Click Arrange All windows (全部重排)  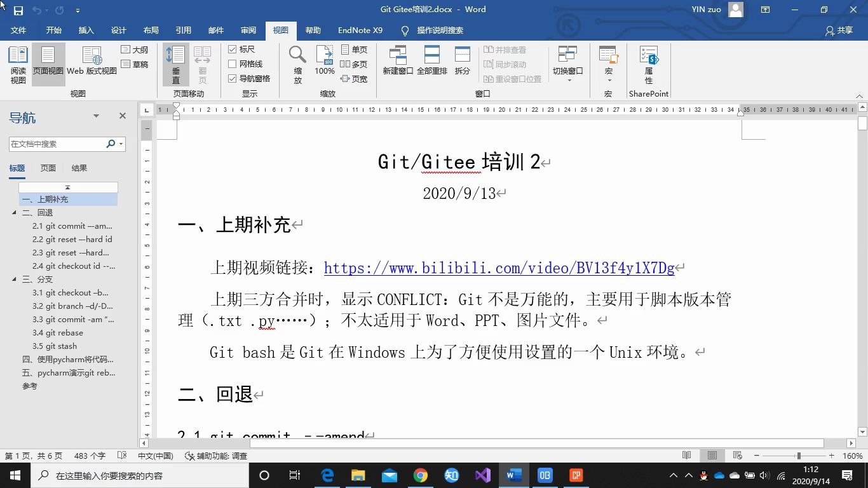coord(432,61)
